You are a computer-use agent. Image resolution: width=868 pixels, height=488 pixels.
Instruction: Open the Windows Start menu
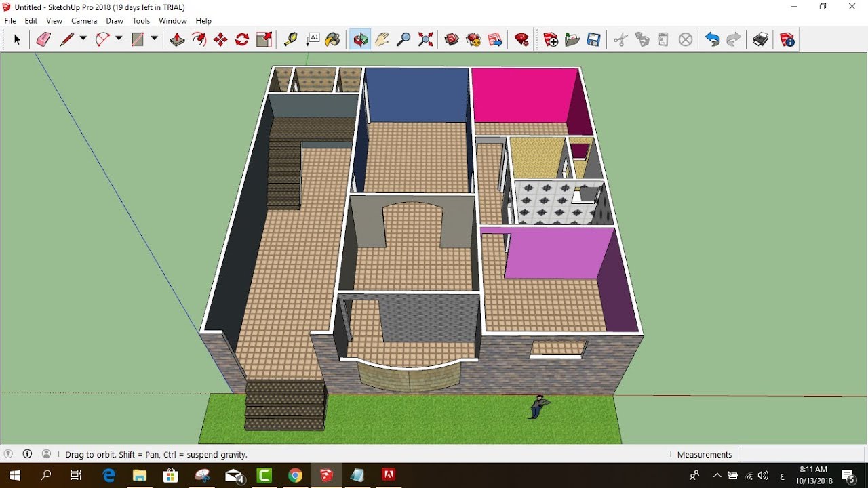[x=14, y=475]
